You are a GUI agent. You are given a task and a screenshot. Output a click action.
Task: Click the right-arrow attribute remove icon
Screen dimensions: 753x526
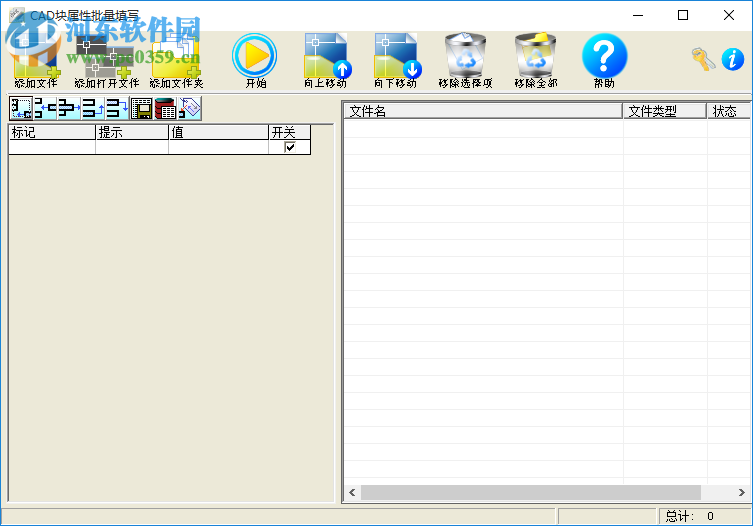pyautogui.click(x=69, y=108)
